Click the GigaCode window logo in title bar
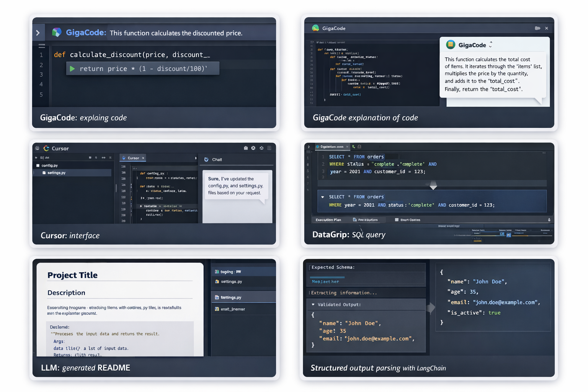 coord(315,28)
